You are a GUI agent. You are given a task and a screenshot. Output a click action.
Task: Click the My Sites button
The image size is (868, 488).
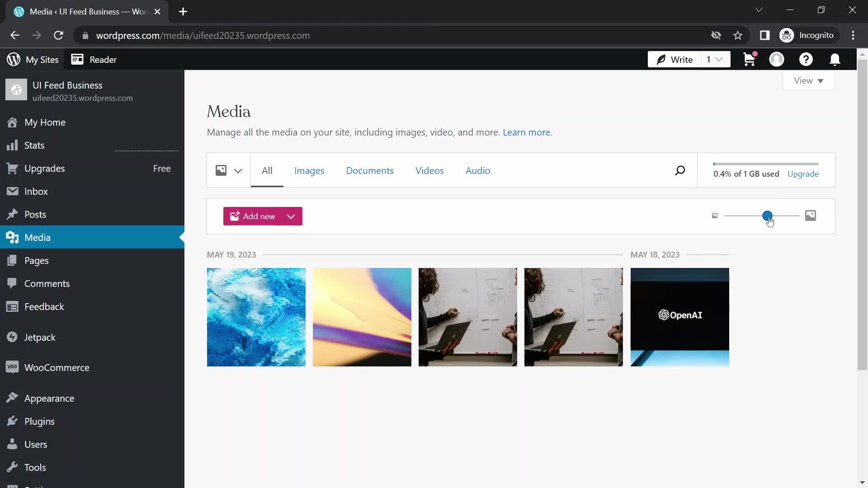(33, 59)
